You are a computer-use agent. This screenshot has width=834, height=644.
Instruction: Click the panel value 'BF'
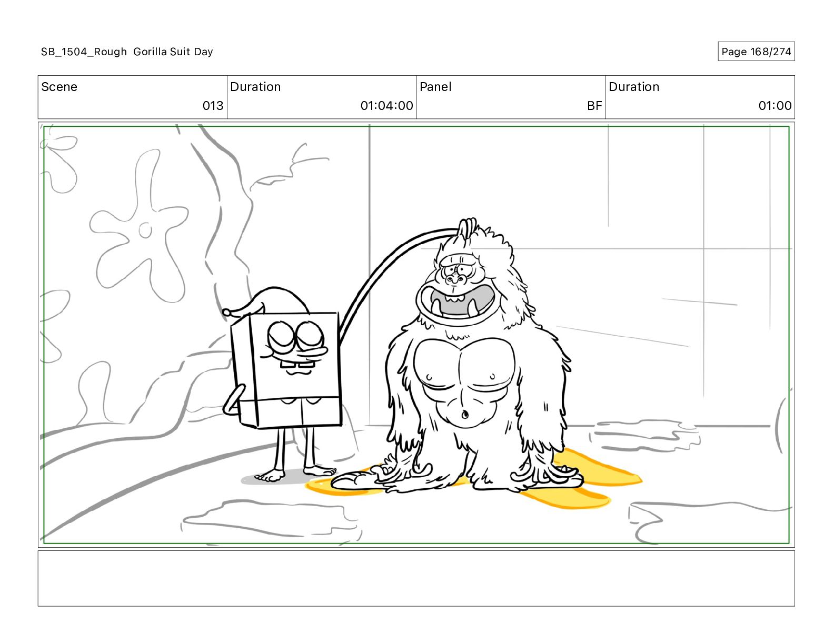[x=594, y=106]
